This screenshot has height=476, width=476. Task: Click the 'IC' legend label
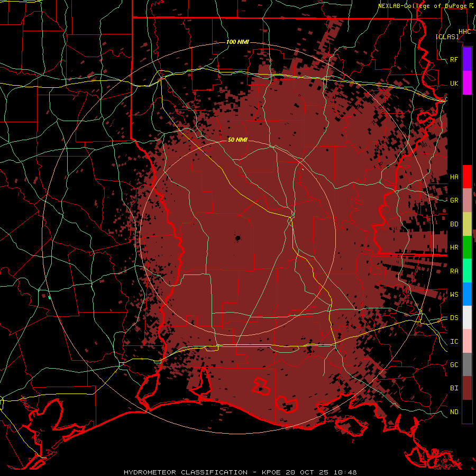(454, 342)
